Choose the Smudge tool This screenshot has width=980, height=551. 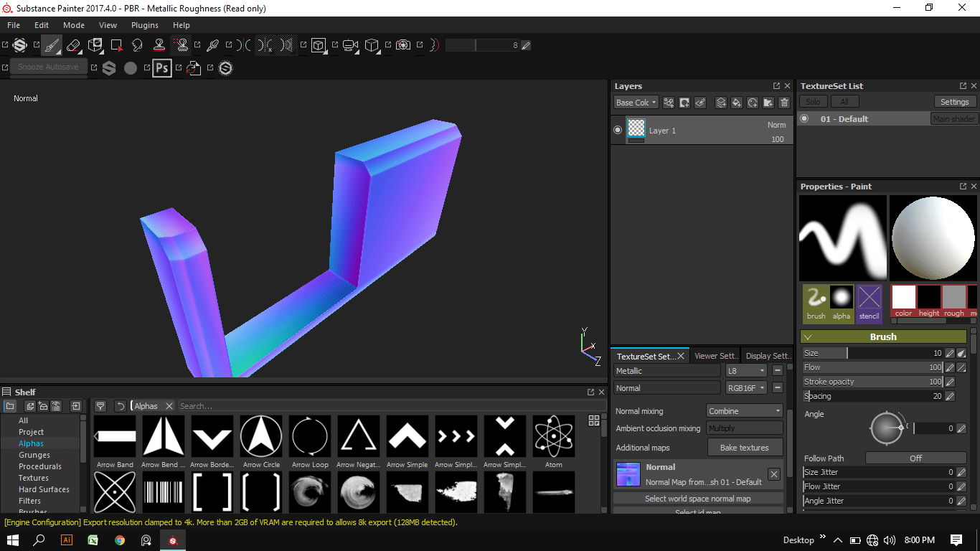pyautogui.click(x=138, y=45)
